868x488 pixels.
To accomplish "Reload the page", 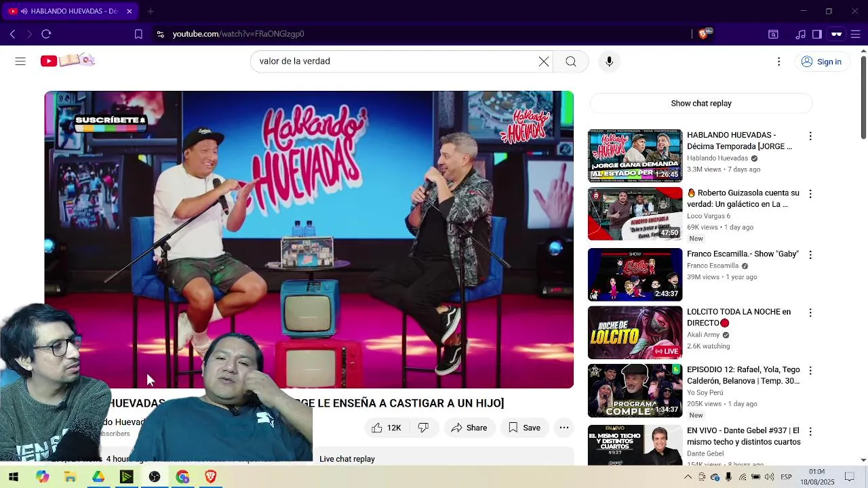I will pyautogui.click(x=46, y=34).
